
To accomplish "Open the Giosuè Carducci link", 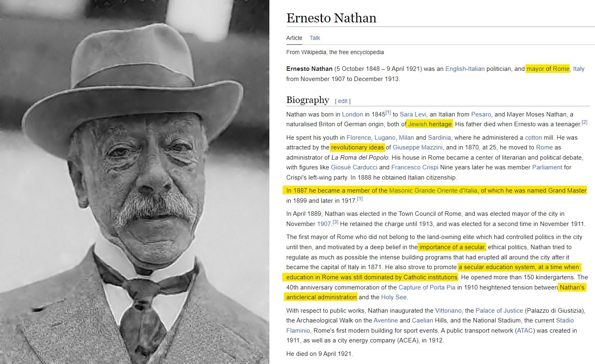I will tap(354, 167).
